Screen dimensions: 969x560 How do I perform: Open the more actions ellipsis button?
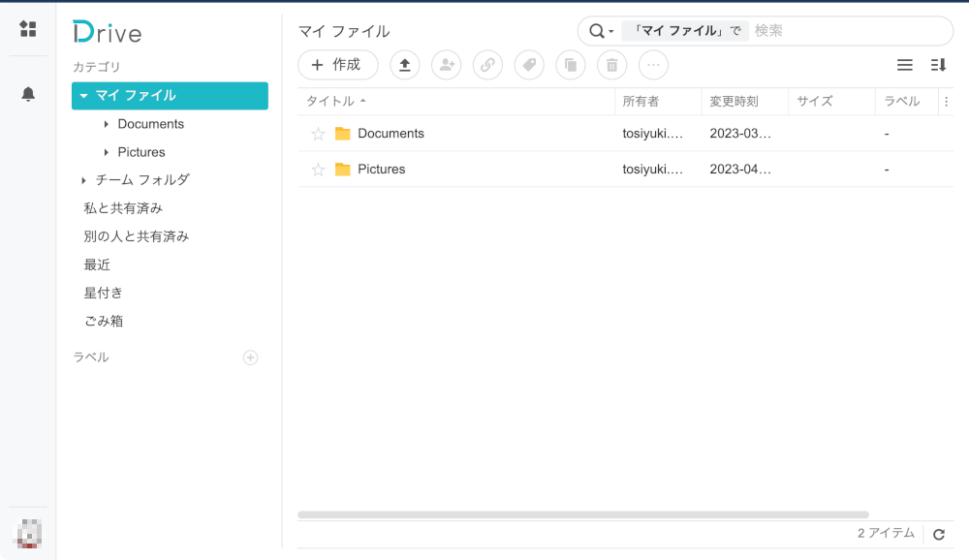coord(653,65)
